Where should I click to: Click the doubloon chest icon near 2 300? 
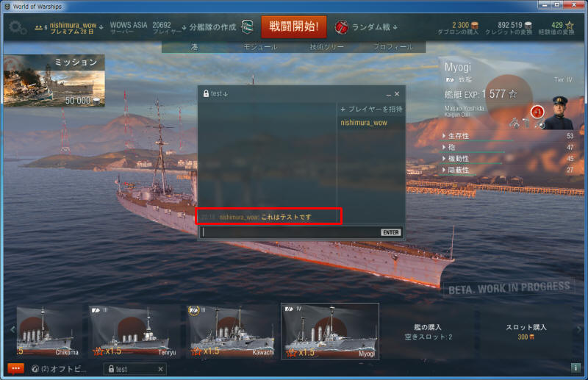(x=474, y=25)
